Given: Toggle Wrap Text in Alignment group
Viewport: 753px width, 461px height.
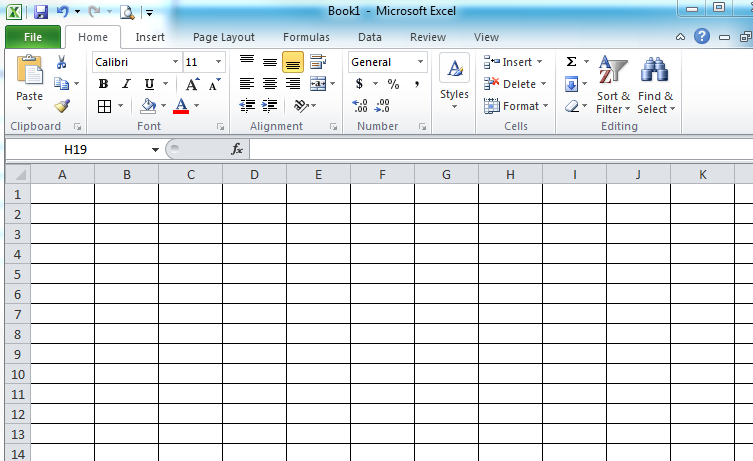Looking at the screenshot, I should [x=318, y=62].
